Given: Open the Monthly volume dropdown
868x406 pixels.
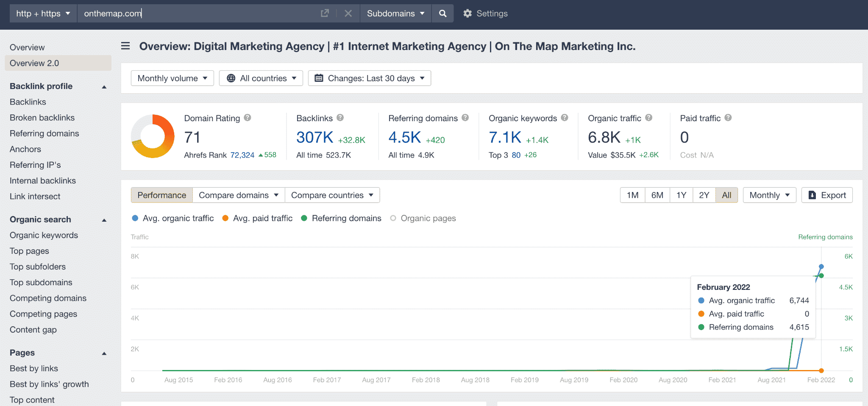Looking at the screenshot, I should (172, 78).
